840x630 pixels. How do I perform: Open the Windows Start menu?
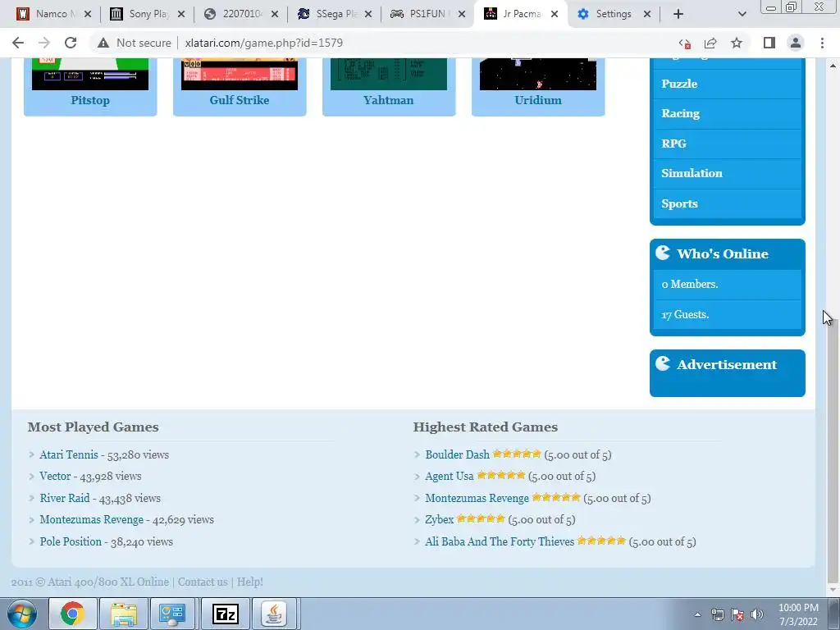[x=22, y=614]
